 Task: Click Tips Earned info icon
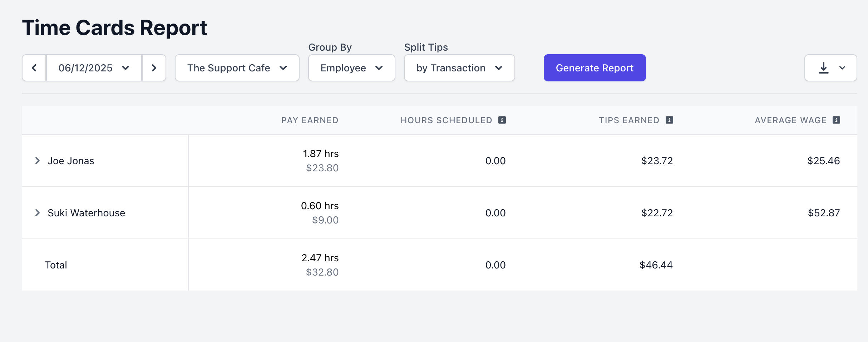pyautogui.click(x=669, y=120)
